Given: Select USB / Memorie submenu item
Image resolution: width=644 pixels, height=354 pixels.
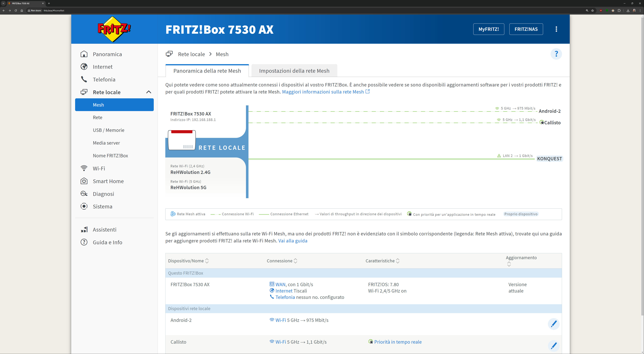Looking at the screenshot, I should click(108, 130).
